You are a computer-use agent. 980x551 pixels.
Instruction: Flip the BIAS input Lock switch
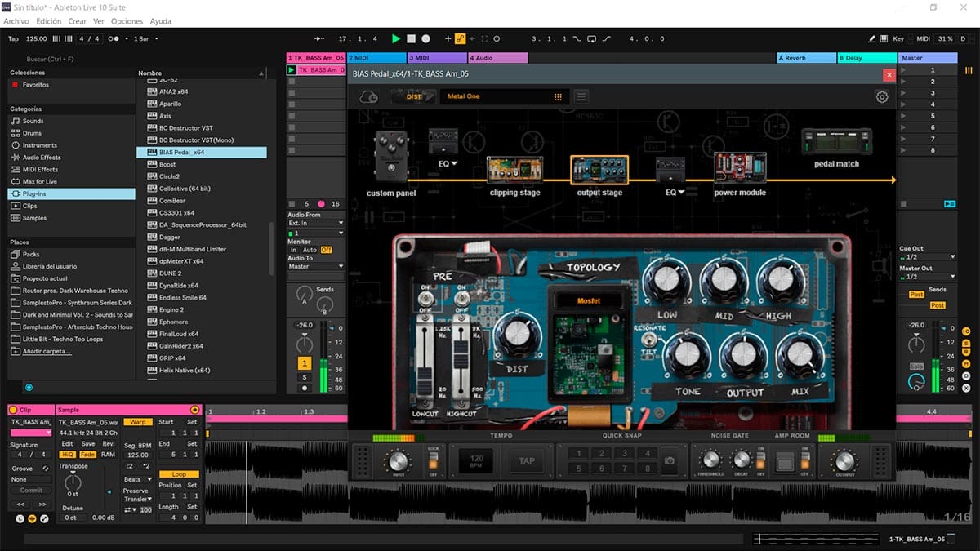(x=434, y=462)
